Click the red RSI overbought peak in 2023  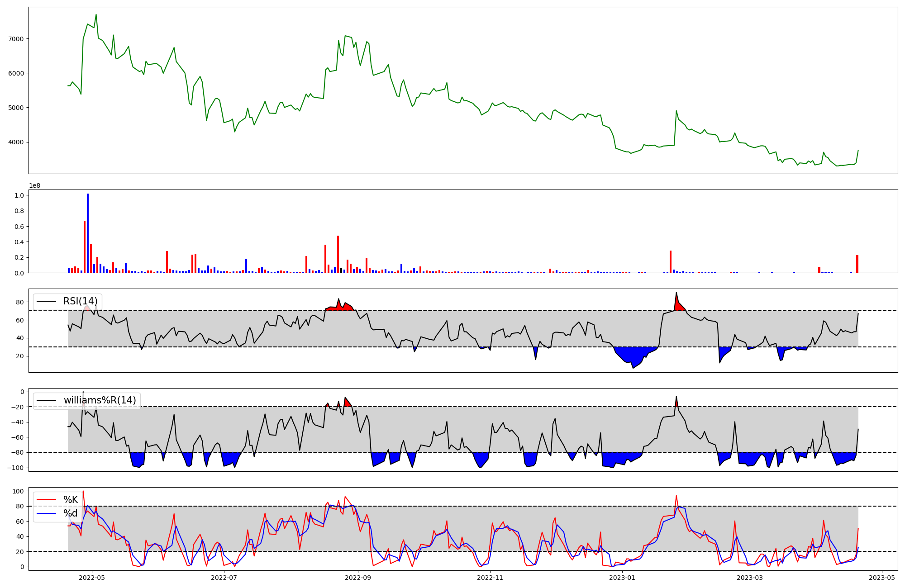coord(679,304)
